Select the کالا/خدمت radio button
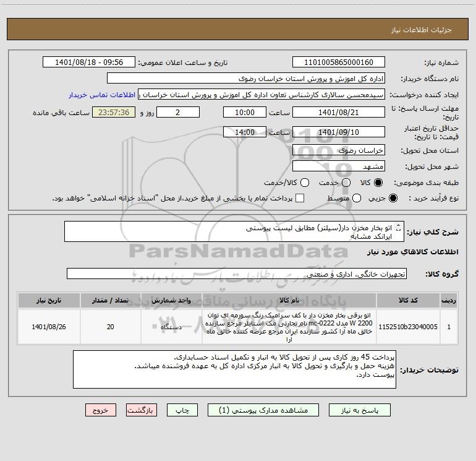 (305, 183)
